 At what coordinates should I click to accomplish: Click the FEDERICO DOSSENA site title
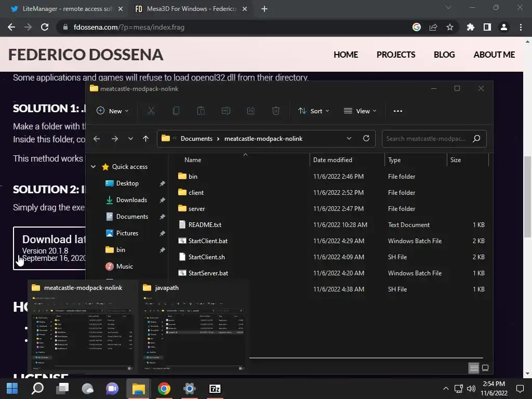pyautogui.click(x=86, y=55)
